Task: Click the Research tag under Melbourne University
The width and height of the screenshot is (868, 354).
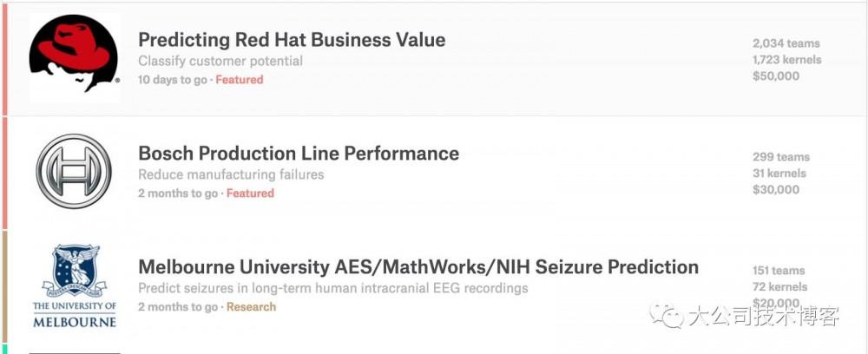Action: click(251, 307)
